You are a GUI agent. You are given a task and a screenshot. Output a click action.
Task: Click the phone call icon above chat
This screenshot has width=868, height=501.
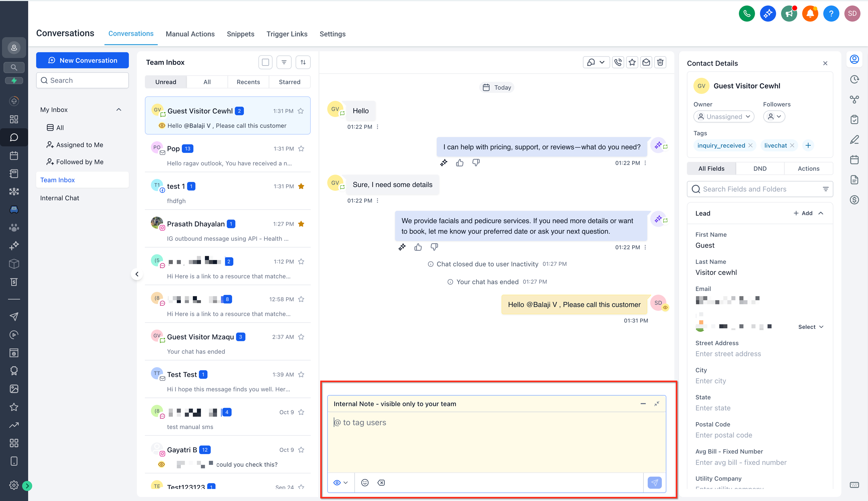(x=618, y=62)
